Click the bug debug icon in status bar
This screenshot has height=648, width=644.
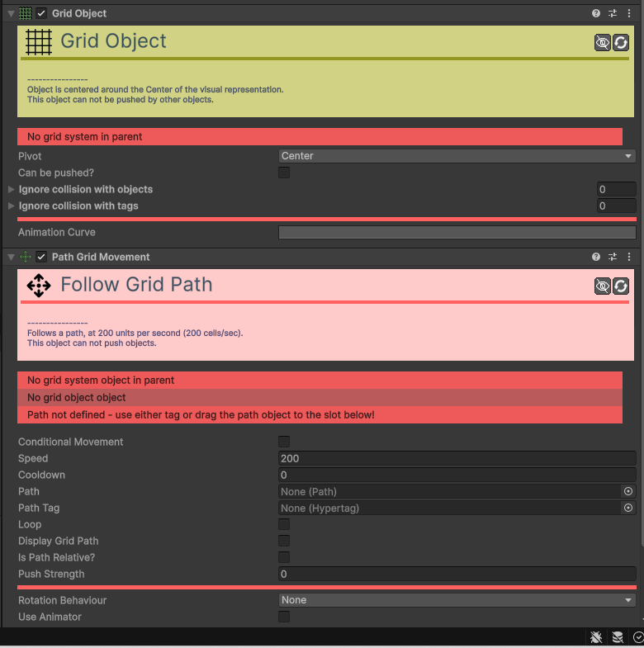[596, 637]
